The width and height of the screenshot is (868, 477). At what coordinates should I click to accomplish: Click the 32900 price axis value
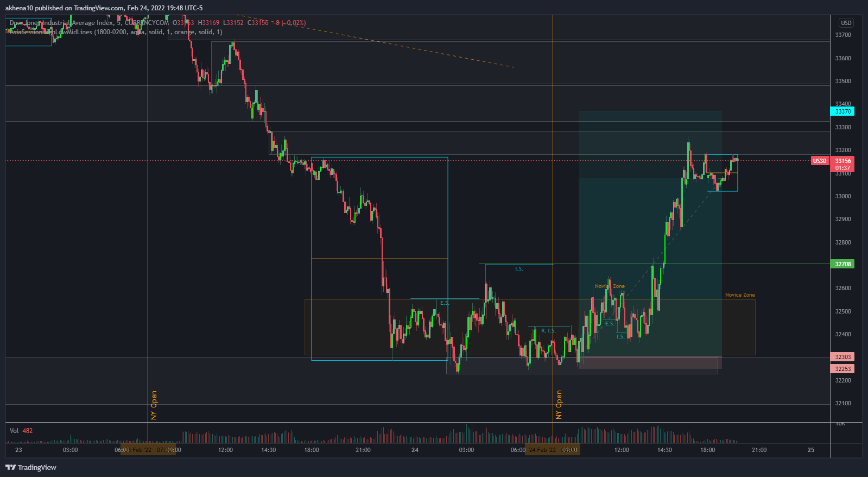pyautogui.click(x=843, y=219)
